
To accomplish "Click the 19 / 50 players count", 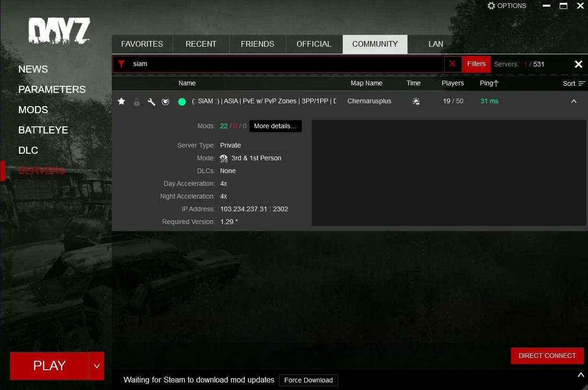I will (x=453, y=101).
